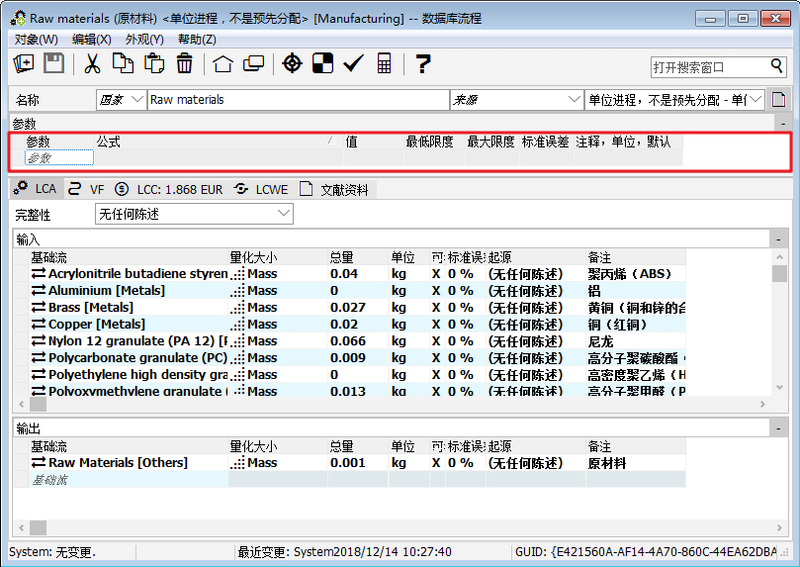
Task: Open the calculator tool icon
Action: [384, 64]
